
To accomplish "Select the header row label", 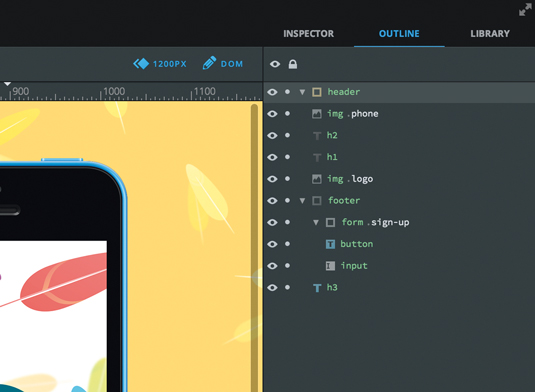I will pos(344,92).
